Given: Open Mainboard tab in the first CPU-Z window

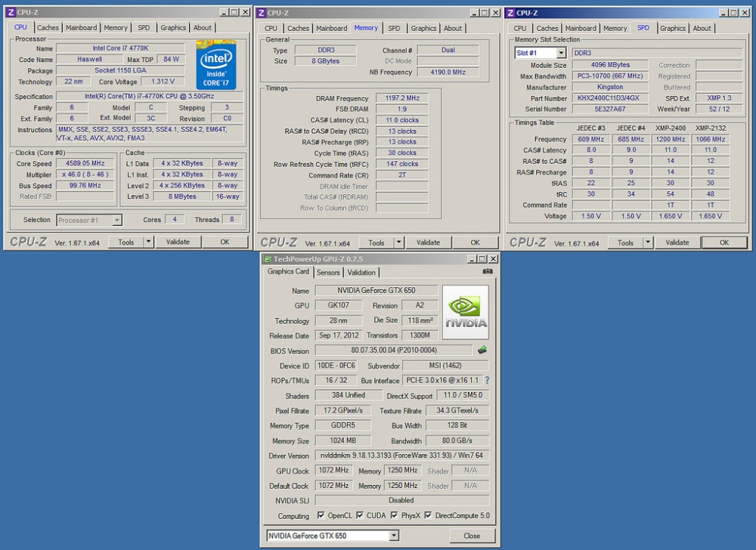Looking at the screenshot, I should (x=81, y=28).
